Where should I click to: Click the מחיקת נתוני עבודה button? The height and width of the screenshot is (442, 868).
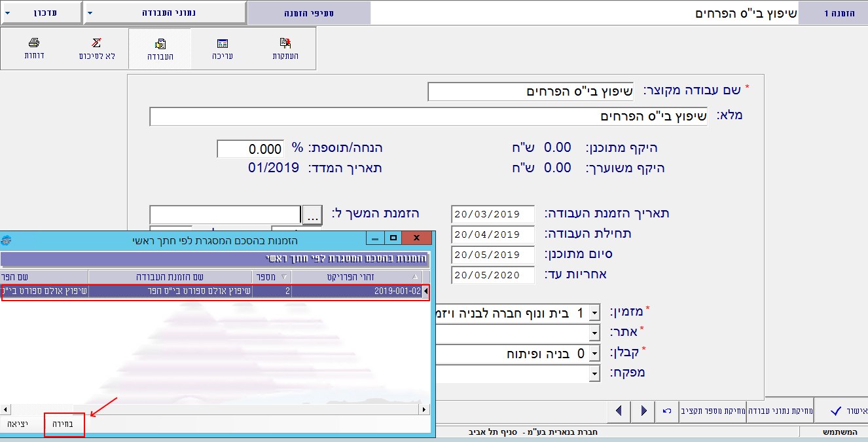click(780, 411)
